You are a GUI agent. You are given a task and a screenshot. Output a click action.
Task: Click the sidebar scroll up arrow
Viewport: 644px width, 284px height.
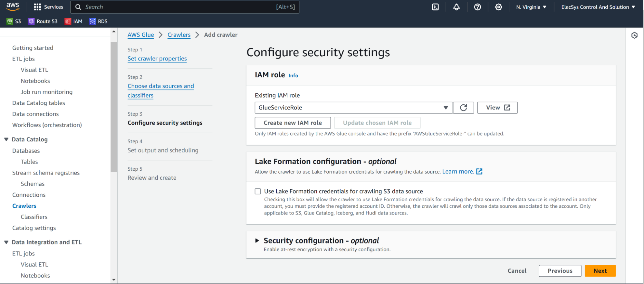[114, 32]
